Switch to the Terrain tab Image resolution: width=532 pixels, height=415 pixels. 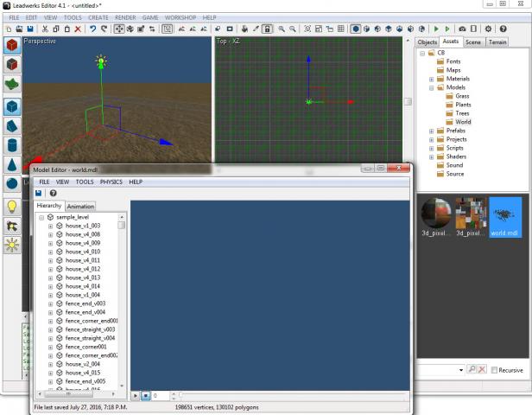(x=497, y=41)
